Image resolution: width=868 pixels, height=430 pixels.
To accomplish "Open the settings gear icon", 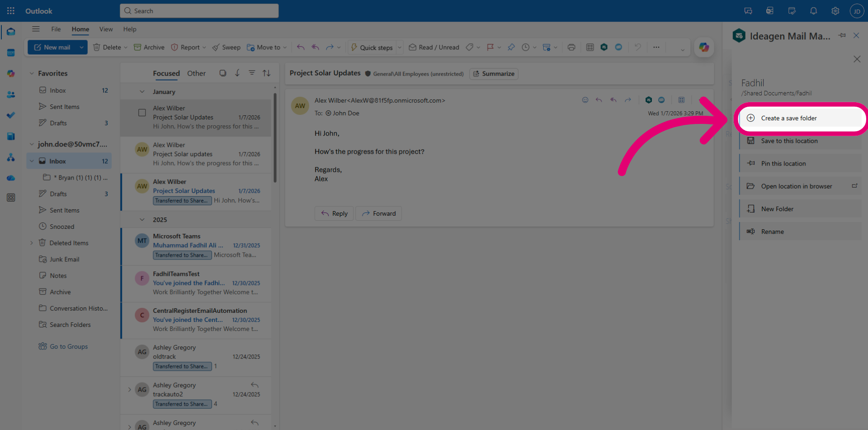I will coord(835,11).
